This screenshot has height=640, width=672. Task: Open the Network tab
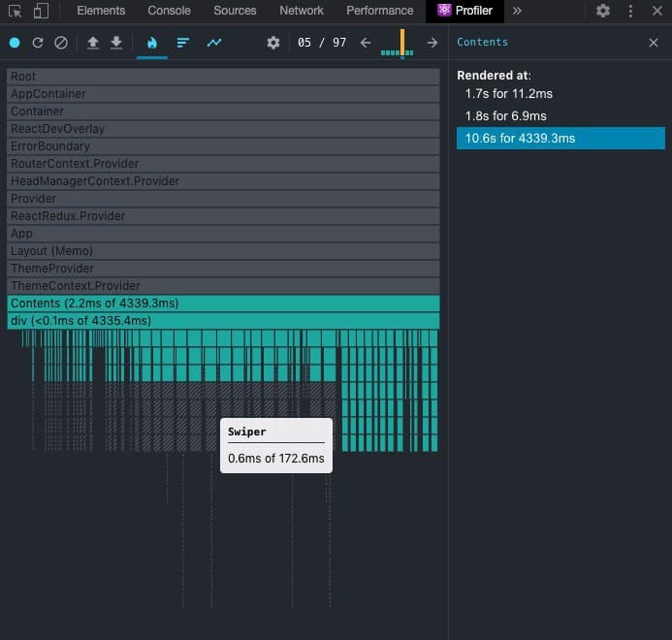(302, 11)
